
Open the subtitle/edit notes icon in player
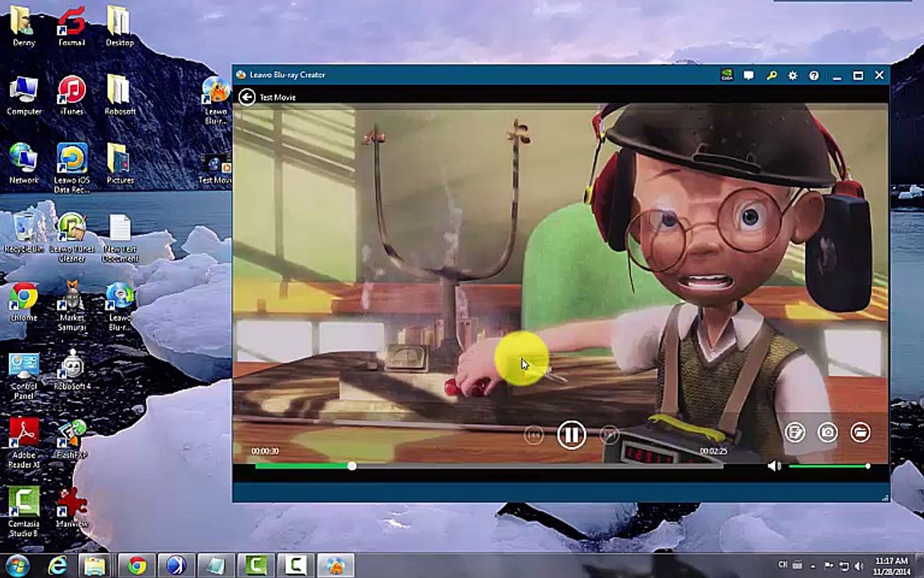click(x=795, y=433)
